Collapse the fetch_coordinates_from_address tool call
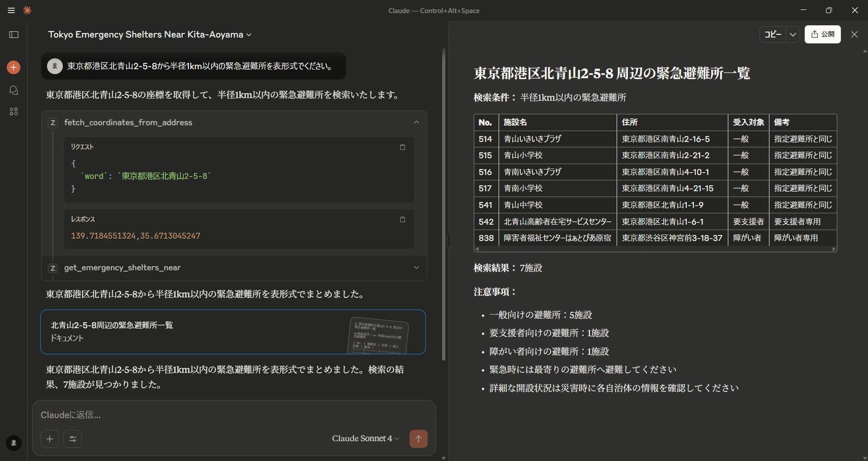Viewport: 868px width, 461px height. [416, 122]
